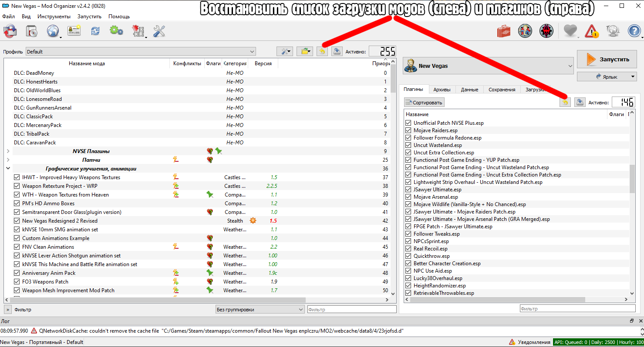The image size is (644, 347).
Task: Open the Tools puzzle piece icon
Action: (x=138, y=31)
